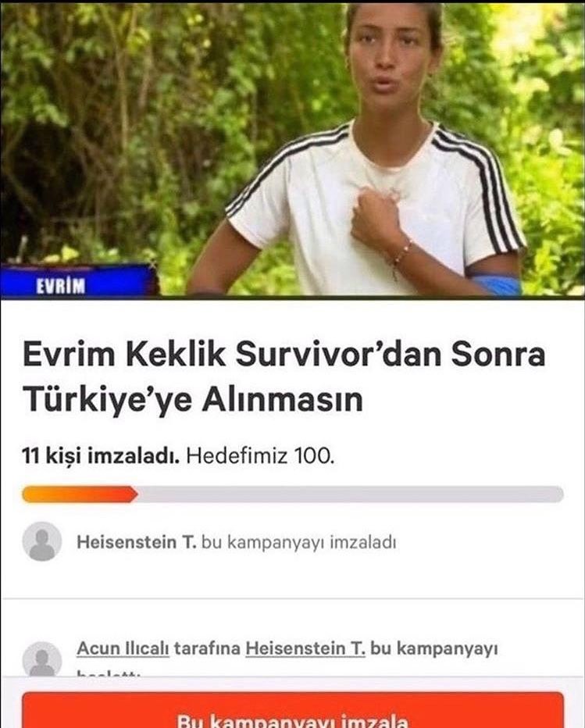Open the campaign header photo
The height and width of the screenshot is (728, 585).
click(292, 148)
